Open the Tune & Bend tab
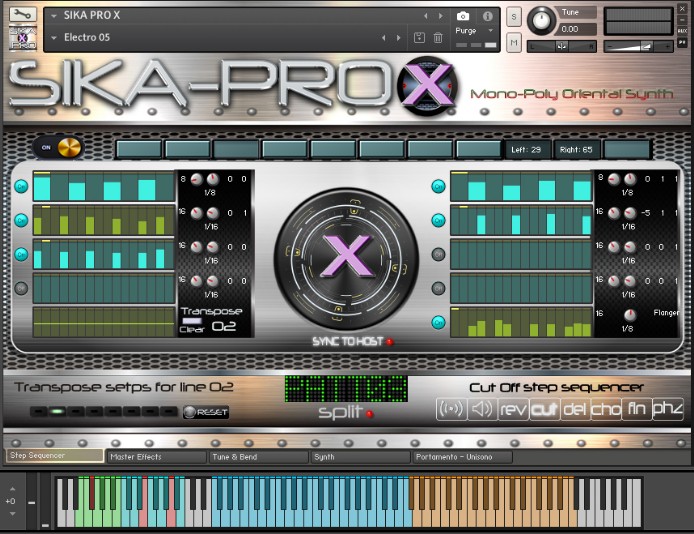 [259, 457]
